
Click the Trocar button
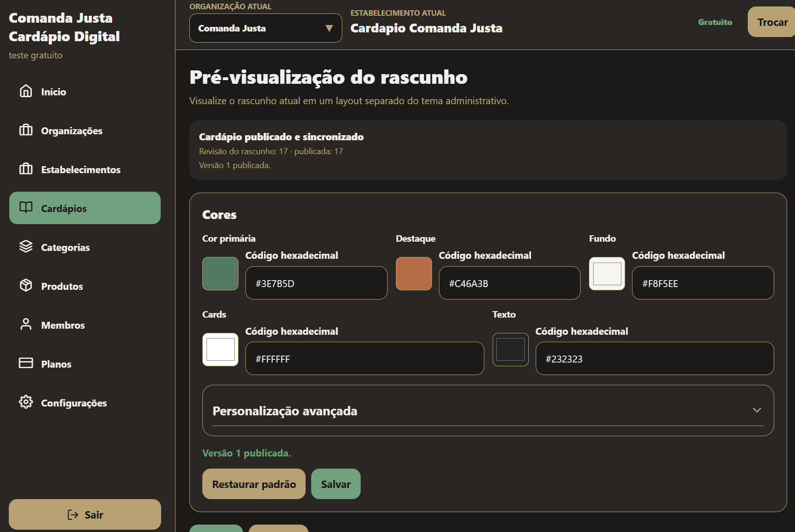[772, 22]
